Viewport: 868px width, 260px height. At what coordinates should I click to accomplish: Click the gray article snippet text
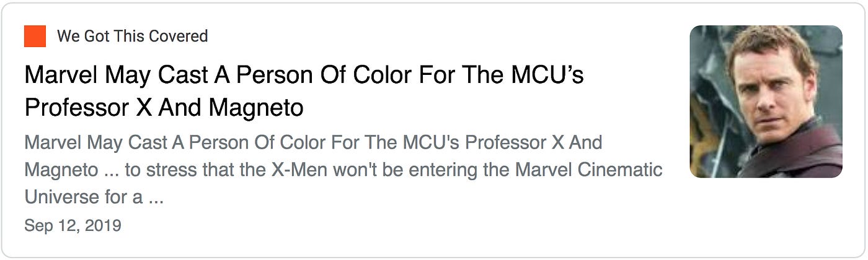click(343, 170)
